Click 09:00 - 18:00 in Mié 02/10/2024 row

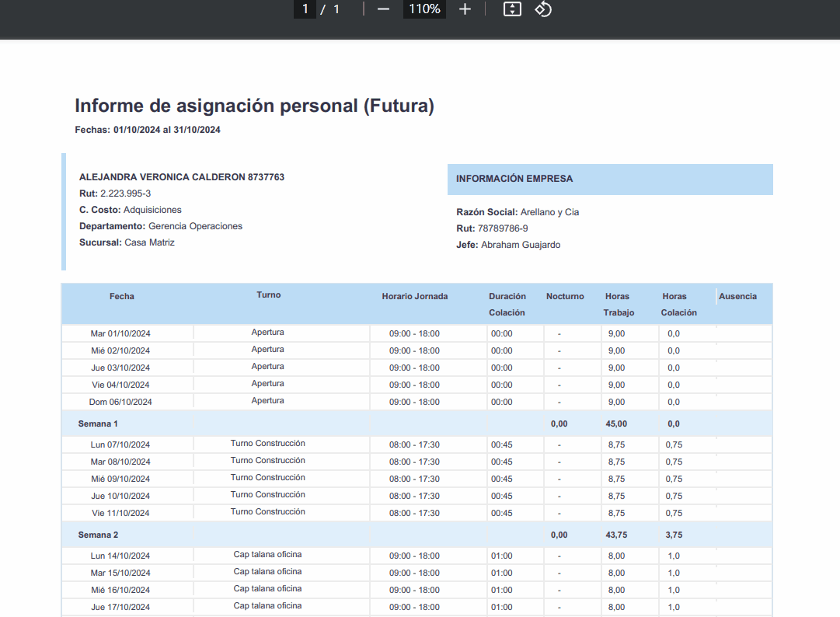pos(415,350)
